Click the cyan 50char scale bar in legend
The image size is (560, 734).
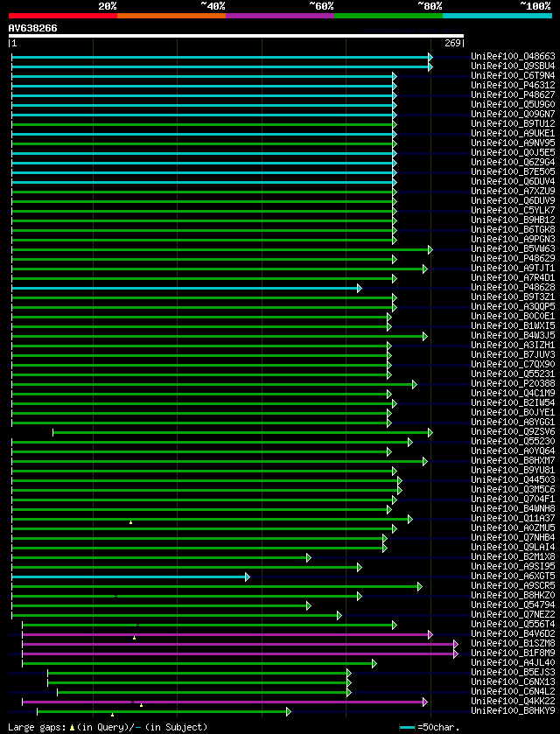407,728
